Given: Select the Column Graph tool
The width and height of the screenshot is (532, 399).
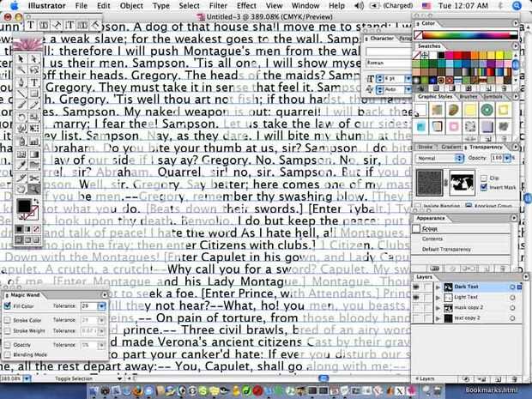Looking at the screenshot, I should (34, 141).
